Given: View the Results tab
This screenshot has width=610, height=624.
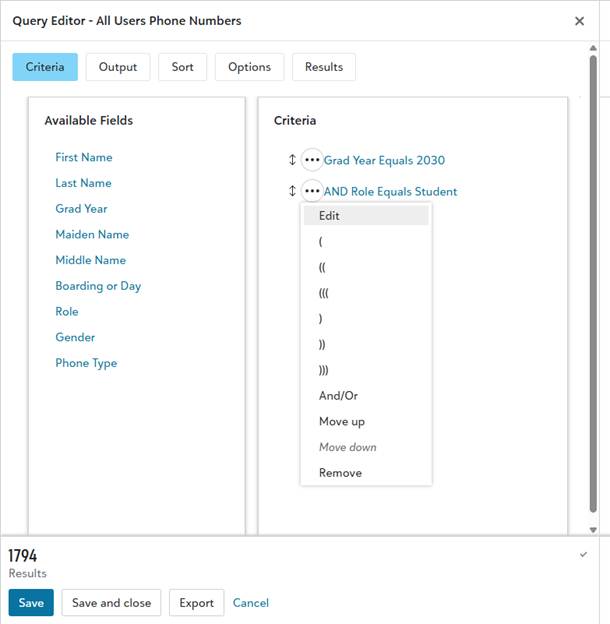Looking at the screenshot, I should tap(324, 67).
